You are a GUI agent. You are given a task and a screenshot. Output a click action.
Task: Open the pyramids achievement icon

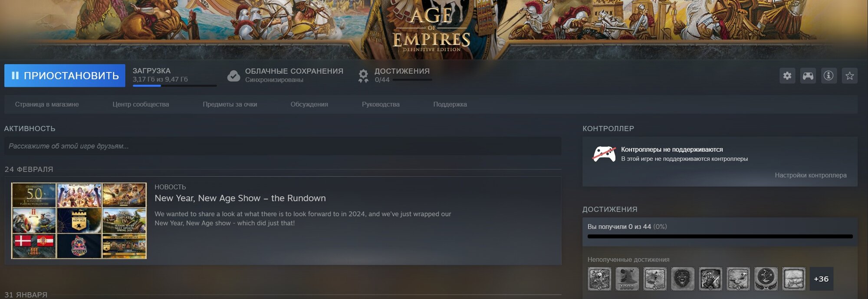(x=794, y=279)
